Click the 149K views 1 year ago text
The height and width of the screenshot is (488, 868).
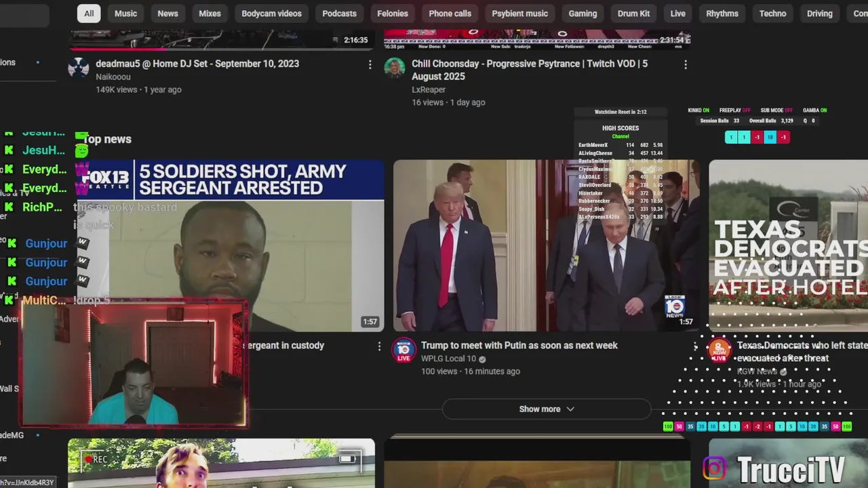tap(138, 89)
